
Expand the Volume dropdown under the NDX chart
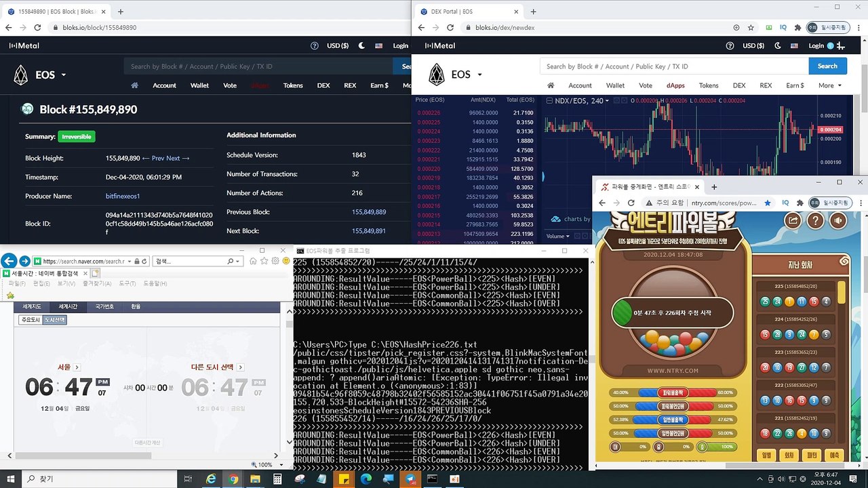(558, 236)
